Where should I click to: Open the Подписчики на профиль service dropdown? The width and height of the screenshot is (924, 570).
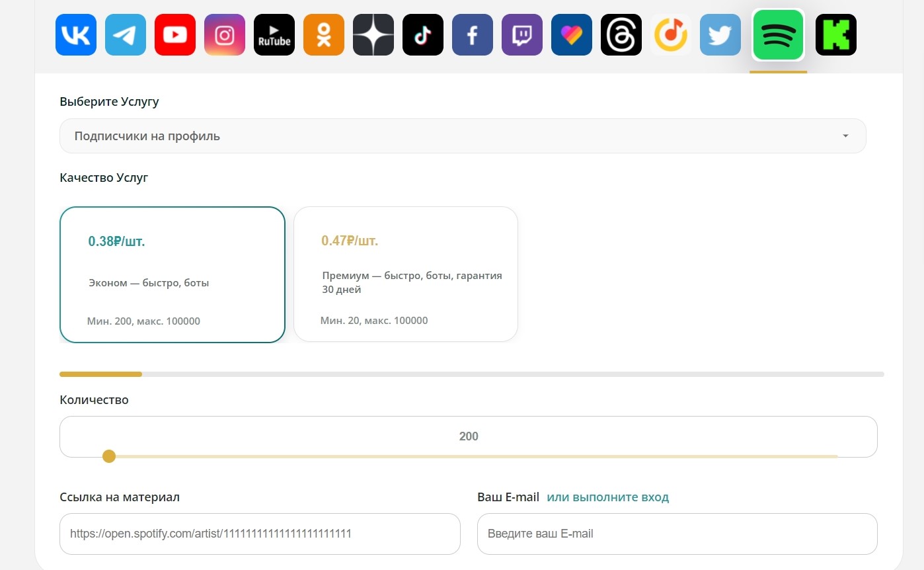coord(463,136)
